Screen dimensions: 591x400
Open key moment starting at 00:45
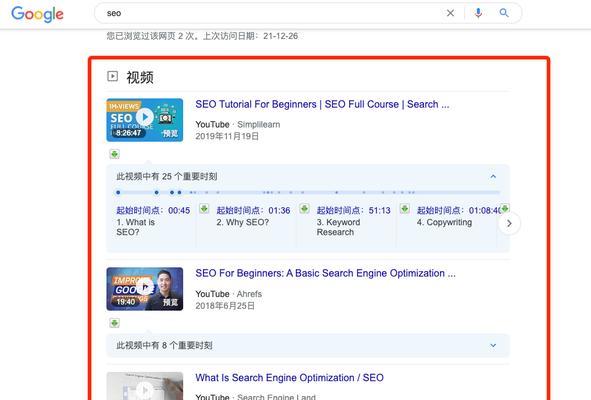click(x=153, y=210)
